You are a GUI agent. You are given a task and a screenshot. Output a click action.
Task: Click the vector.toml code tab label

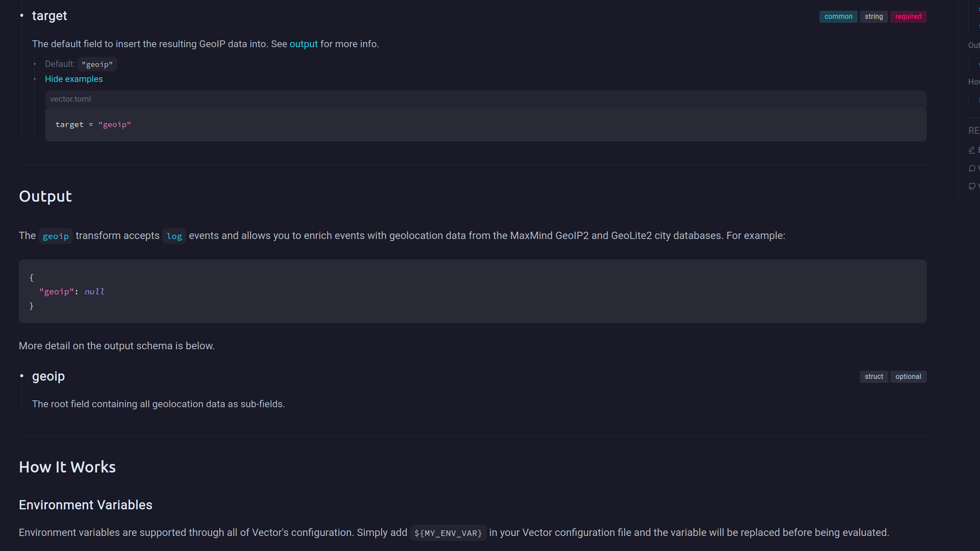click(x=70, y=99)
